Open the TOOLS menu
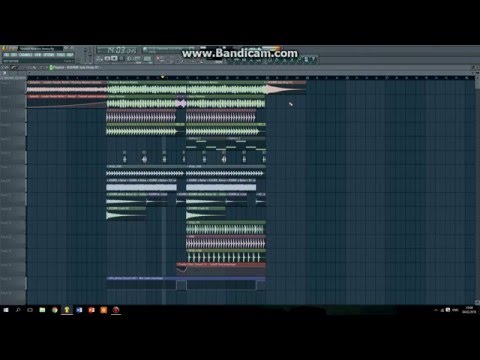This screenshot has height=360, width=480. (61, 55)
